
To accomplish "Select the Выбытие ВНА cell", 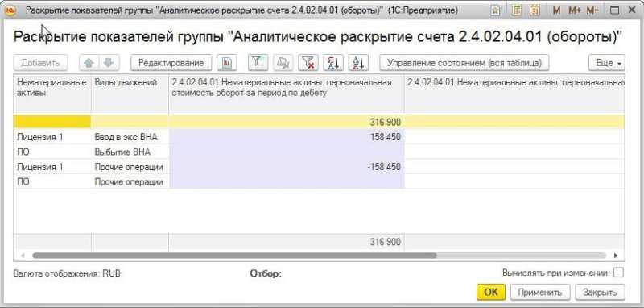I will tap(130, 152).
